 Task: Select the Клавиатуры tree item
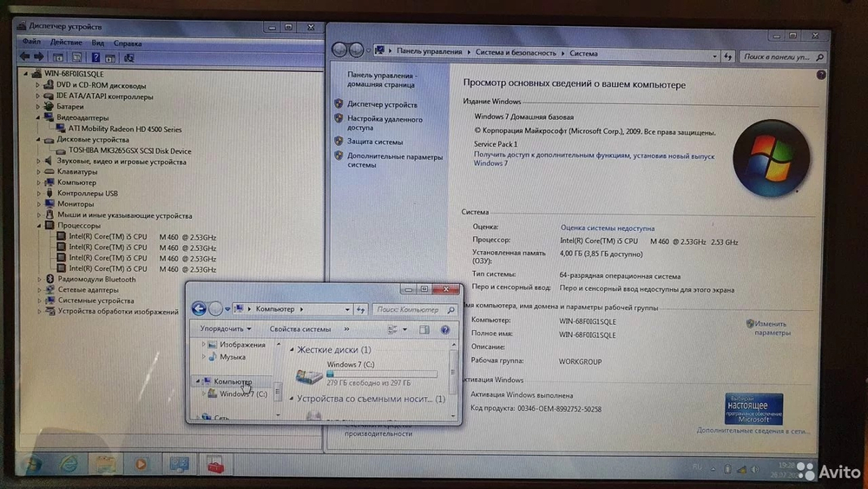tap(77, 172)
